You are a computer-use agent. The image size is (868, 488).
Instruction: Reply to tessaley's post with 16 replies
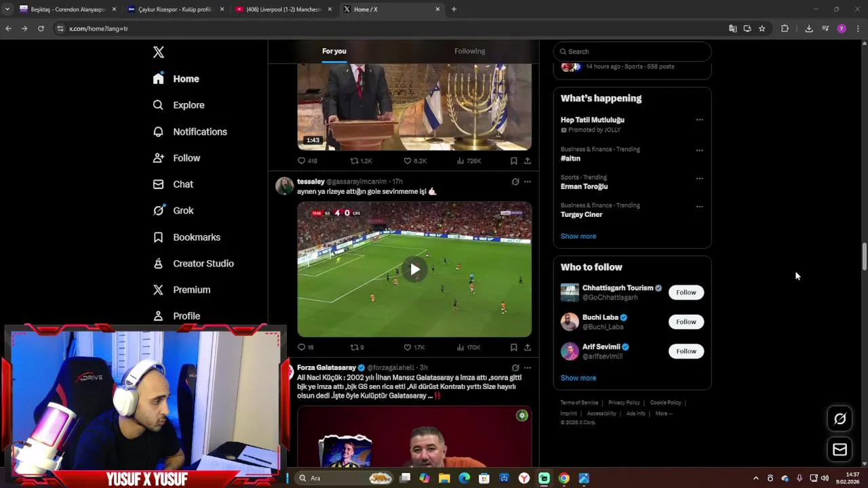coord(306,347)
